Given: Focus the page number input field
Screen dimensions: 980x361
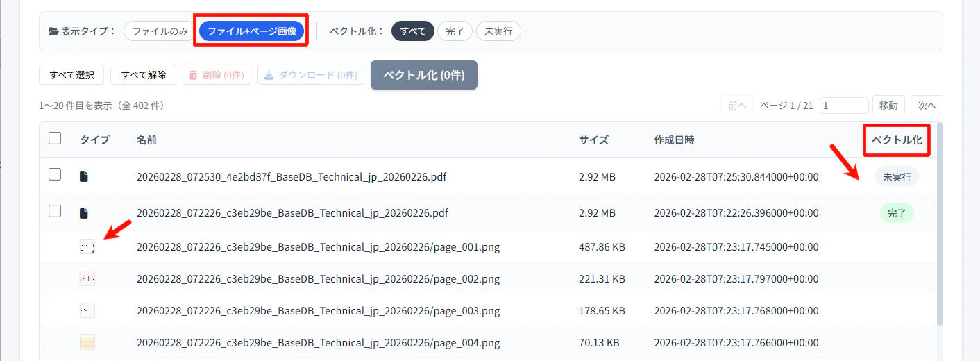Looking at the screenshot, I should click(x=844, y=106).
